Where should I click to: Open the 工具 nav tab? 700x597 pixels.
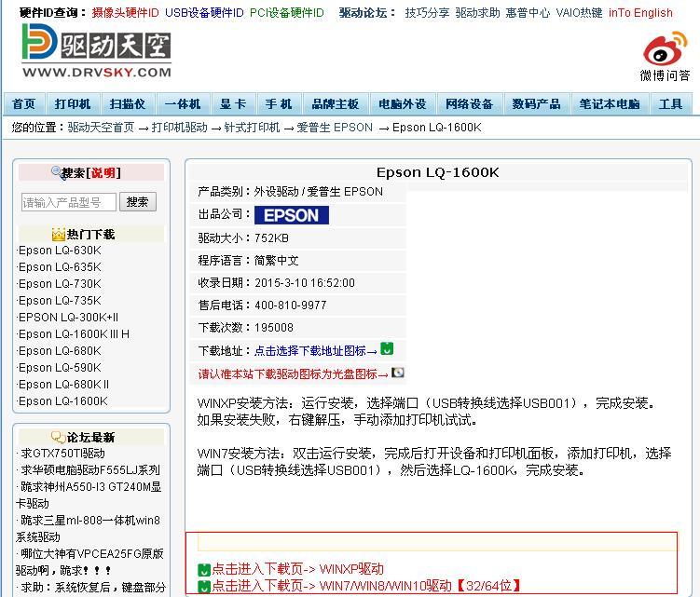point(670,104)
